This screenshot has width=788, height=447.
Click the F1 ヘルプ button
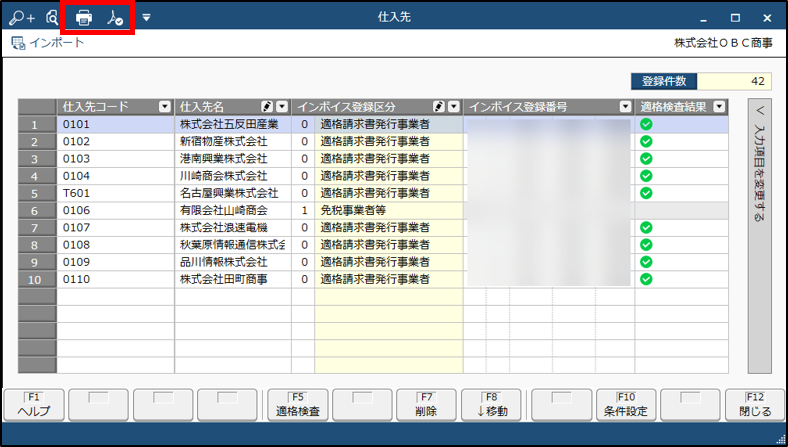tap(34, 405)
